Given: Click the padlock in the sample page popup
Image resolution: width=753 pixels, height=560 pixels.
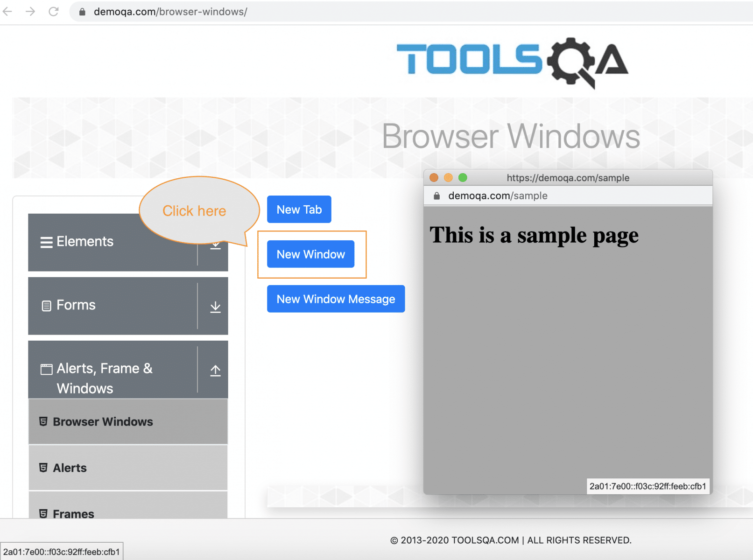Looking at the screenshot, I should [x=436, y=196].
